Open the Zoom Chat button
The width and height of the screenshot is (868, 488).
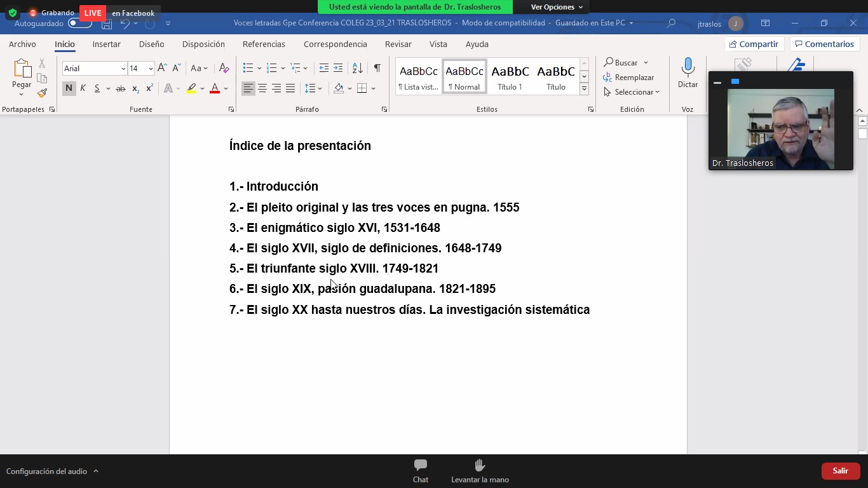point(421,471)
